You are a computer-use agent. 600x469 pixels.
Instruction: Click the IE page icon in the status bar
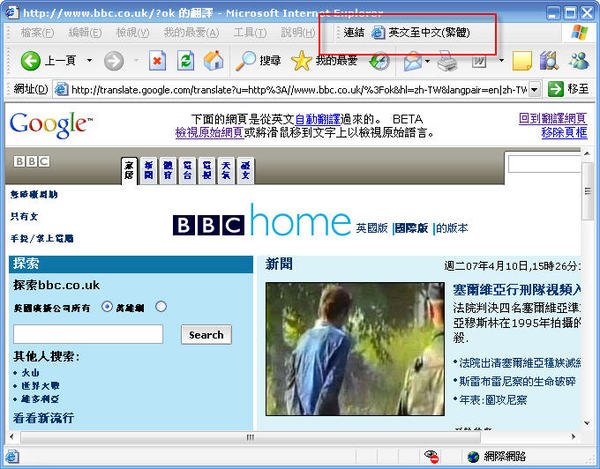tap(12, 457)
